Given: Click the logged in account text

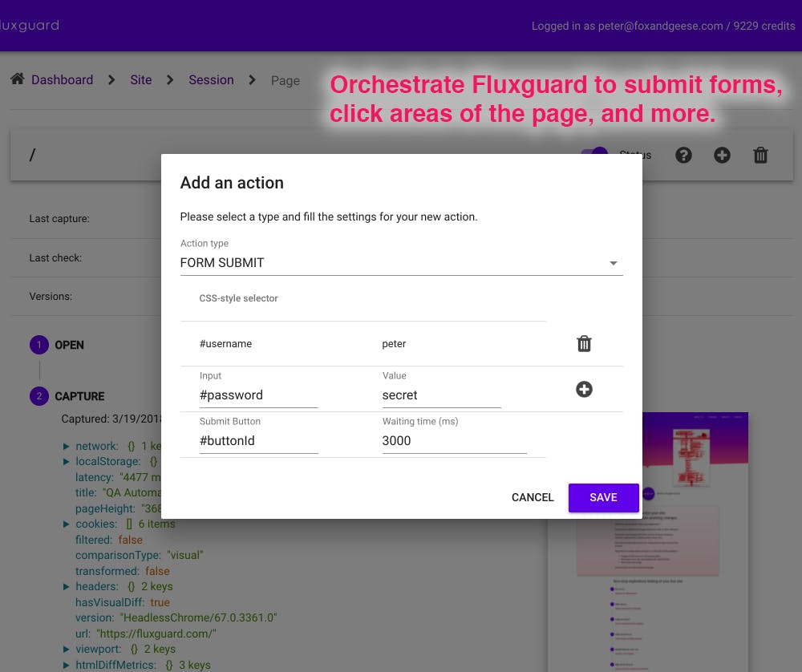Looking at the screenshot, I should pyautogui.click(x=663, y=26).
